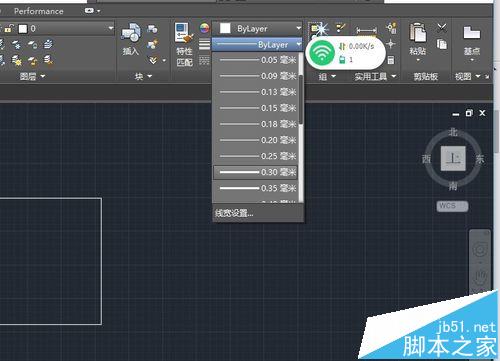This screenshot has width=500, height=361.
Task: Click the pan hand navigation icon
Action: tap(480, 277)
